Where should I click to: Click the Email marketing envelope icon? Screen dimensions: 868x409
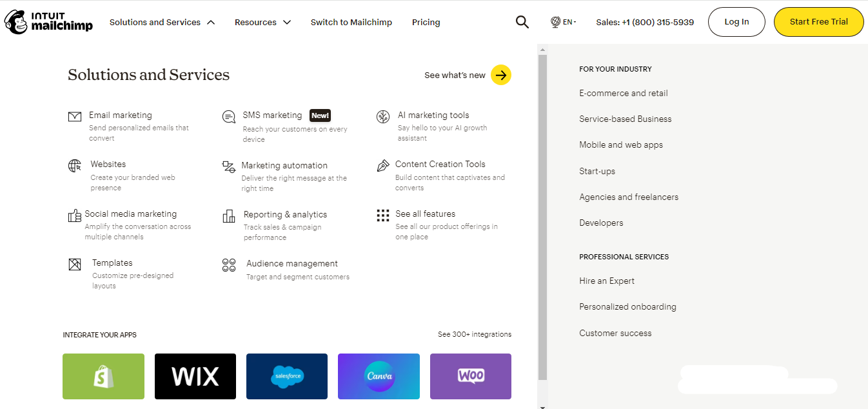point(75,117)
